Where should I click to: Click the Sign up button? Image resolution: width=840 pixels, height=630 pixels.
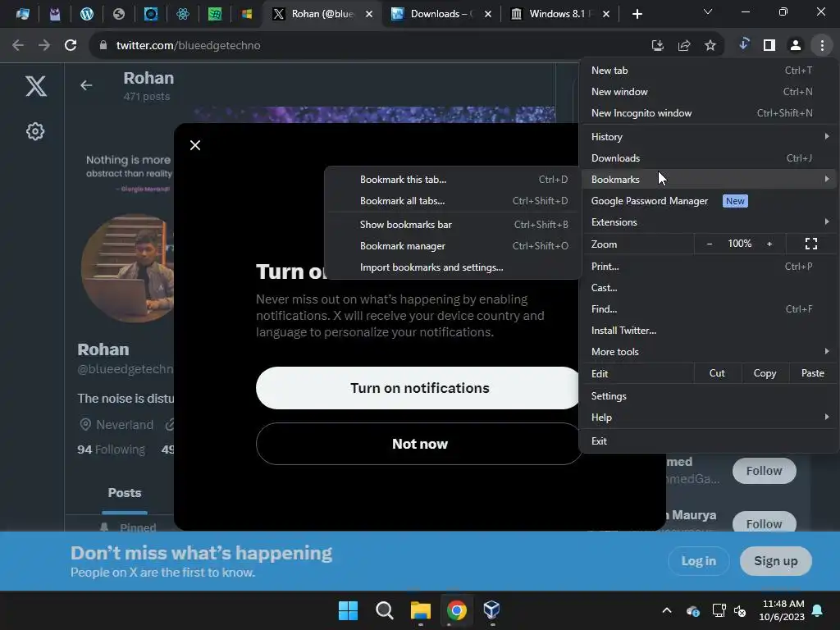[776, 561]
